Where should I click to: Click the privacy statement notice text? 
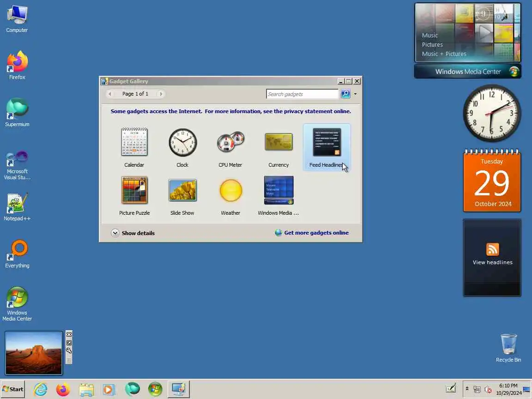pyautogui.click(x=231, y=111)
